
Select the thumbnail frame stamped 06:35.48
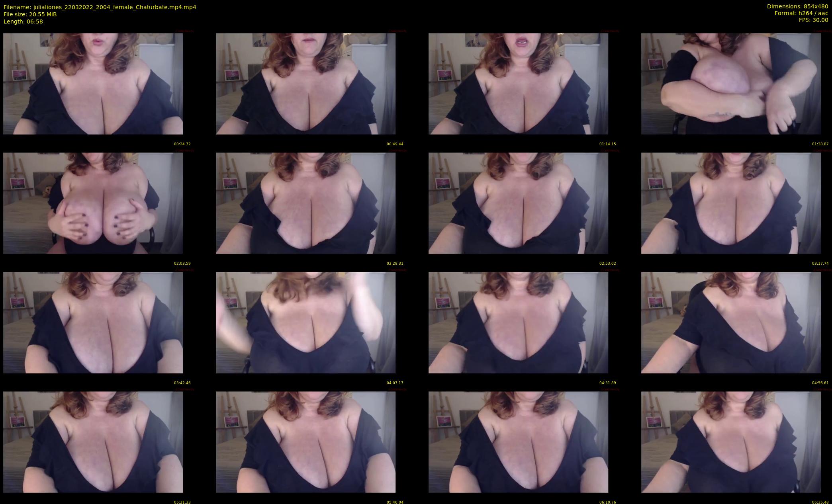point(731,442)
